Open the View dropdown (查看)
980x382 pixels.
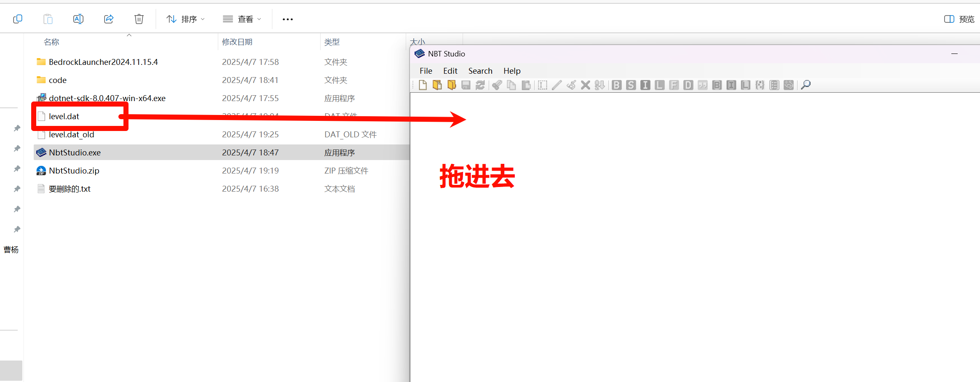[x=242, y=19]
